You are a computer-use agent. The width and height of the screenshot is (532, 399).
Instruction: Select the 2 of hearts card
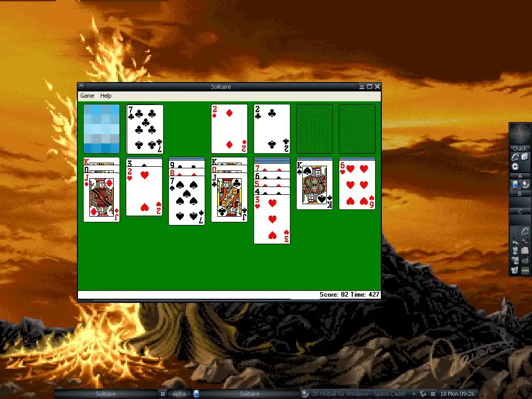pos(144,191)
